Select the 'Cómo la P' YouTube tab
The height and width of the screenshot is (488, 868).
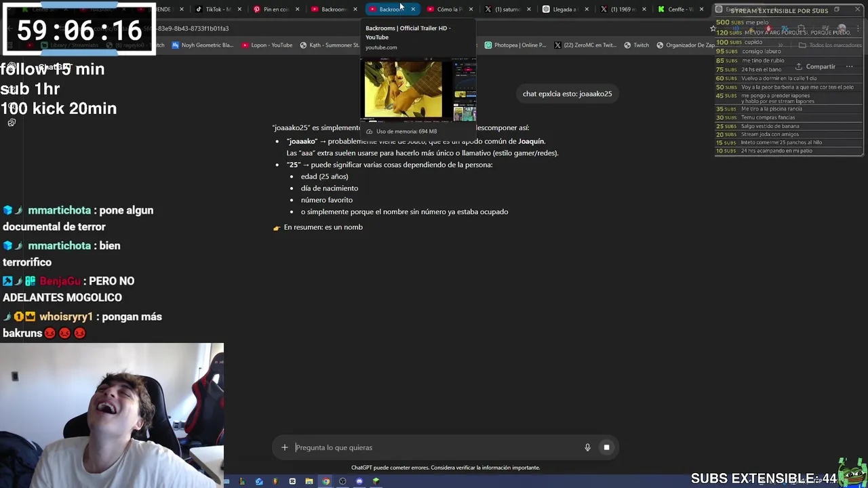tap(449, 9)
